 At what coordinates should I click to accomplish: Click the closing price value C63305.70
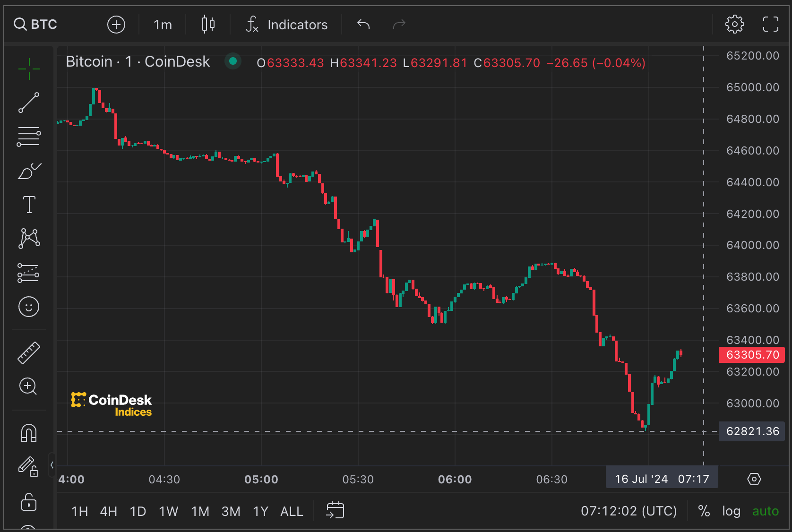click(x=507, y=63)
